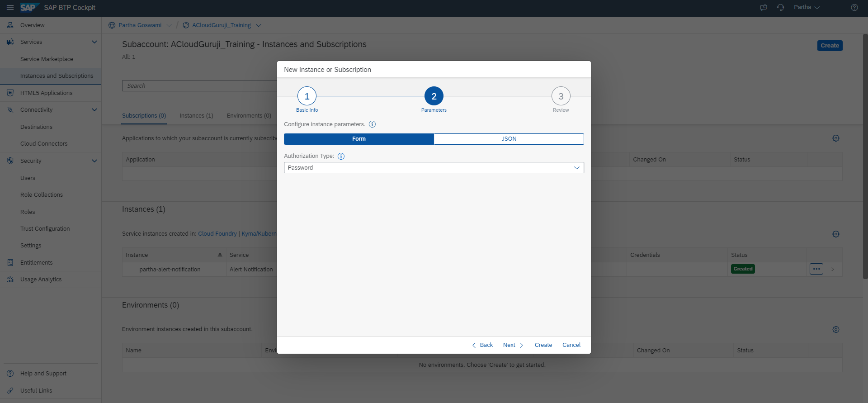The height and width of the screenshot is (403, 868).
Task: Select the Form view toggle
Action: click(x=359, y=139)
